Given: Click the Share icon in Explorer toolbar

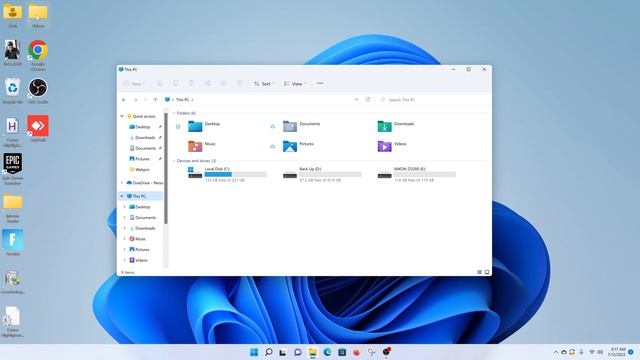Looking at the screenshot, I should click(x=223, y=84).
